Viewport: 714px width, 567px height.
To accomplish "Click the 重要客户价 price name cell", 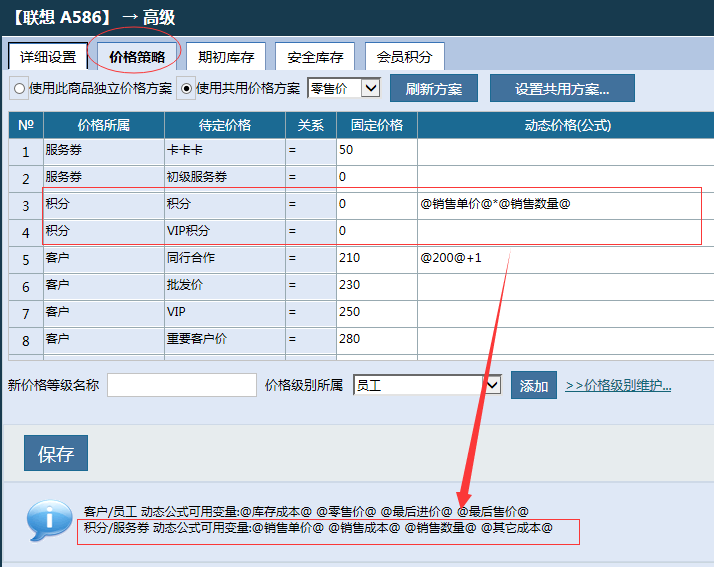I will coord(225,340).
